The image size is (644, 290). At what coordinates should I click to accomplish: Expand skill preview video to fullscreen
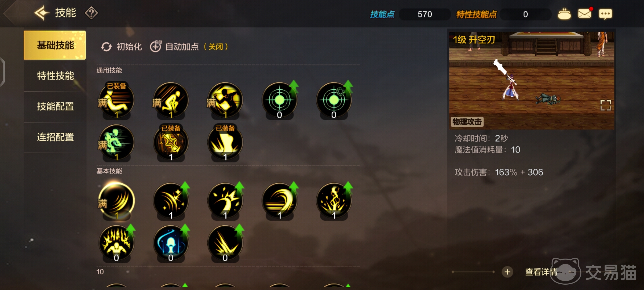[x=606, y=105]
